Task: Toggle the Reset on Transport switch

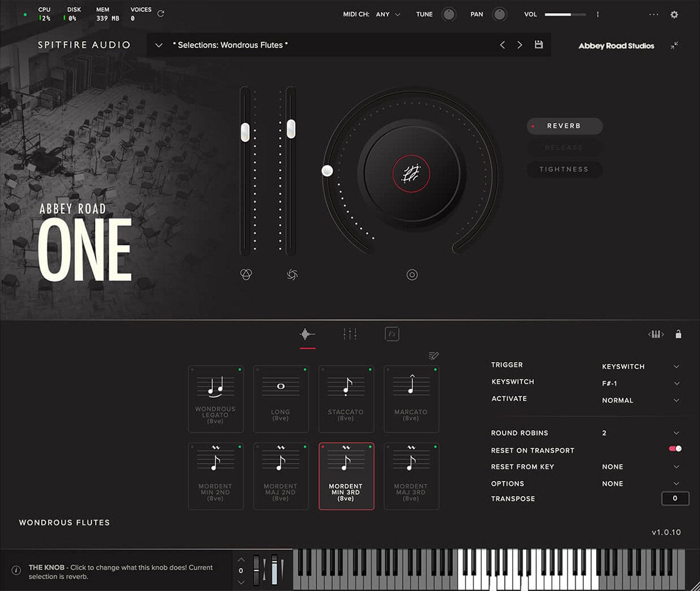Action: click(x=675, y=449)
